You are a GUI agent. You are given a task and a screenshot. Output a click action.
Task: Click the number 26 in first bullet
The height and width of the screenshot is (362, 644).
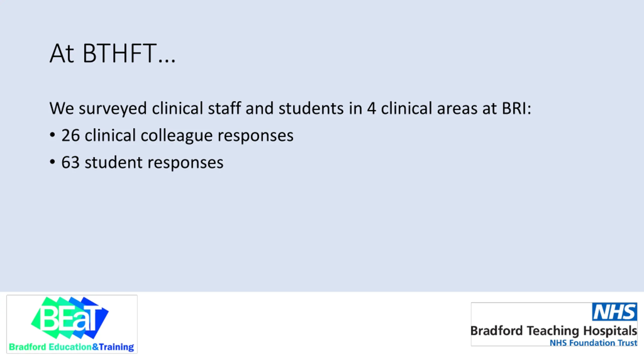coord(71,135)
